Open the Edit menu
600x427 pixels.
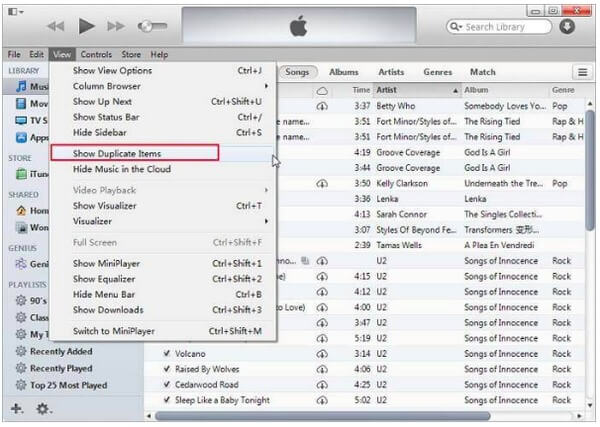click(36, 55)
